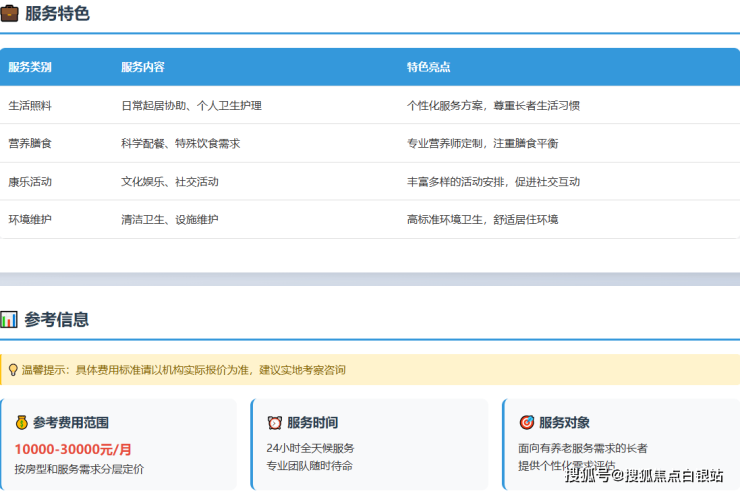Click the 服务特色 section heading
This screenshot has height=491, width=740.
(x=57, y=14)
